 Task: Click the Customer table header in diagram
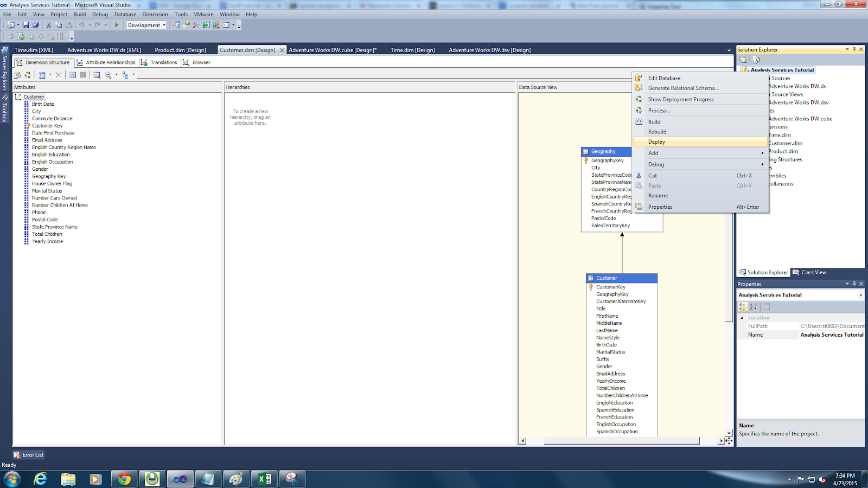click(x=622, y=278)
